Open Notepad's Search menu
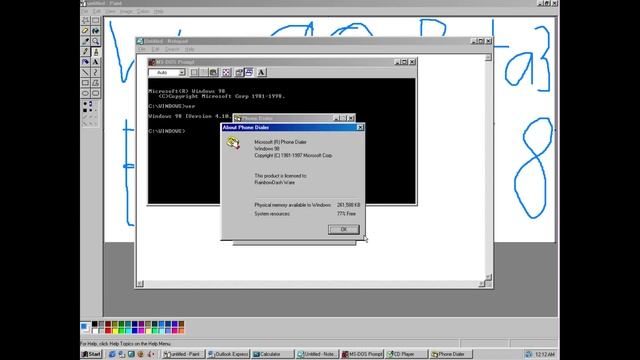Image resolution: width=640 pixels, height=360 pixels. coord(172,49)
